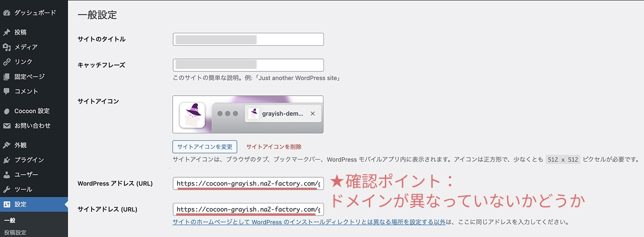Click the speech bubble icon beside コメント
This screenshot has height=237, width=644.
tap(7, 92)
